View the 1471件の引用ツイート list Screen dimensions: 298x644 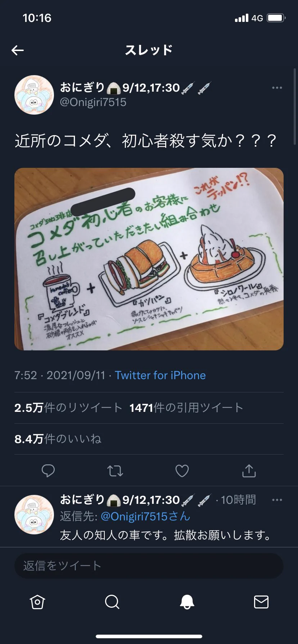186,408
